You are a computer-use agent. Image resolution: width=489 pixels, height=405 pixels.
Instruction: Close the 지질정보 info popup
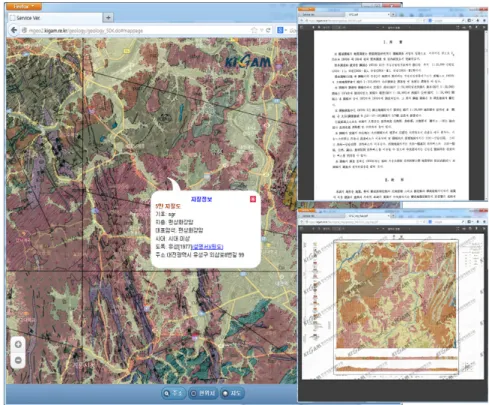click(253, 199)
